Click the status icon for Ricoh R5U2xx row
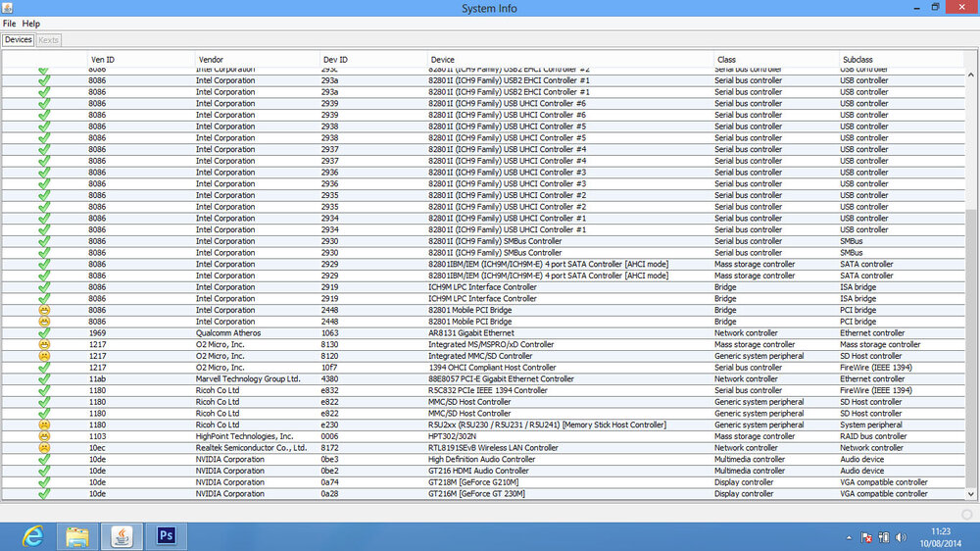The width and height of the screenshot is (980, 551). pos(44,425)
